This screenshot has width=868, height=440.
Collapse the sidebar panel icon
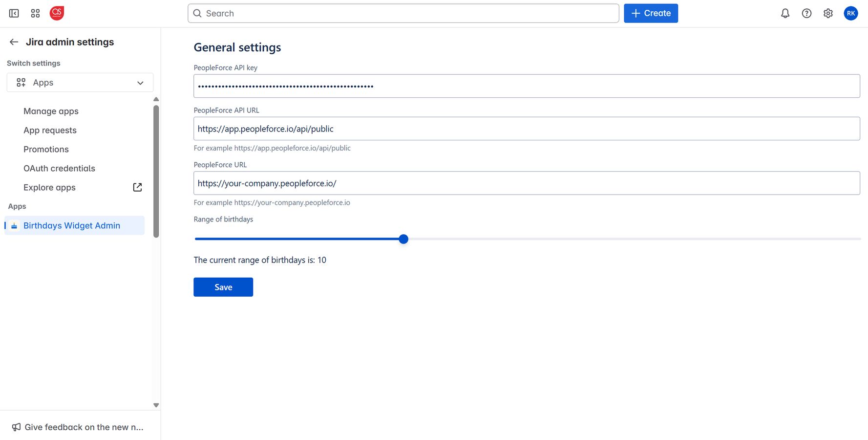[x=14, y=13]
